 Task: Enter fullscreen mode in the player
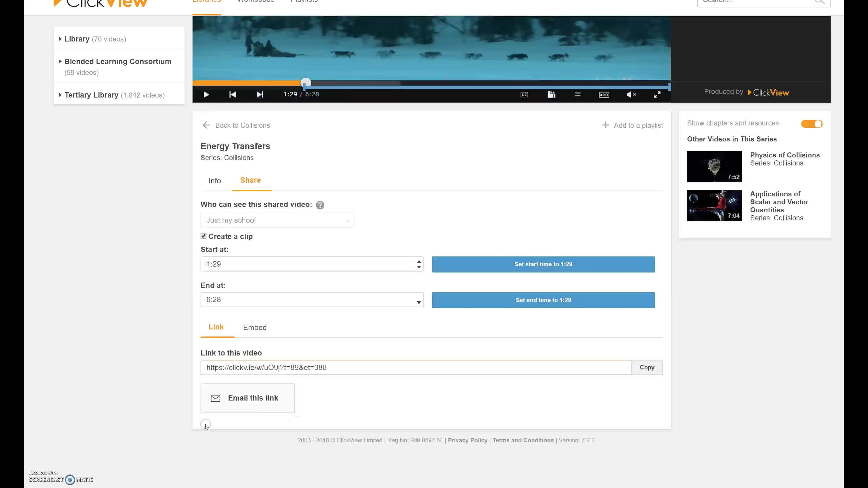point(657,95)
